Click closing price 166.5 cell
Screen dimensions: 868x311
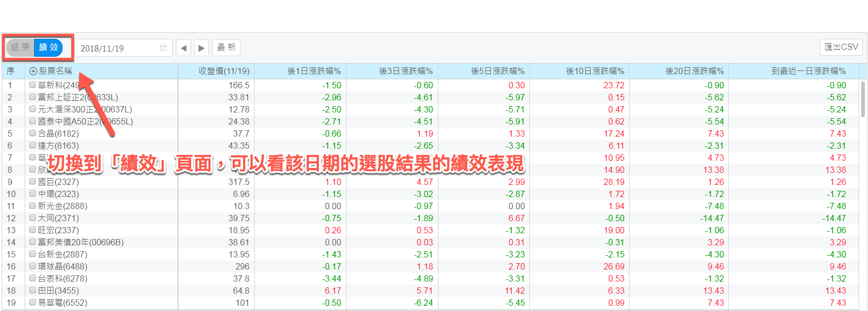239,85
